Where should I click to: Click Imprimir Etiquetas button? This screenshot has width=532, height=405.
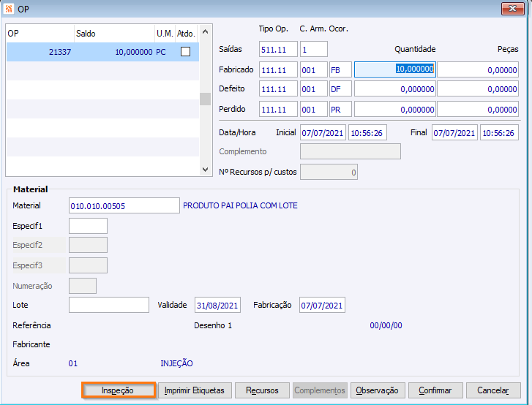(x=195, y=390)
